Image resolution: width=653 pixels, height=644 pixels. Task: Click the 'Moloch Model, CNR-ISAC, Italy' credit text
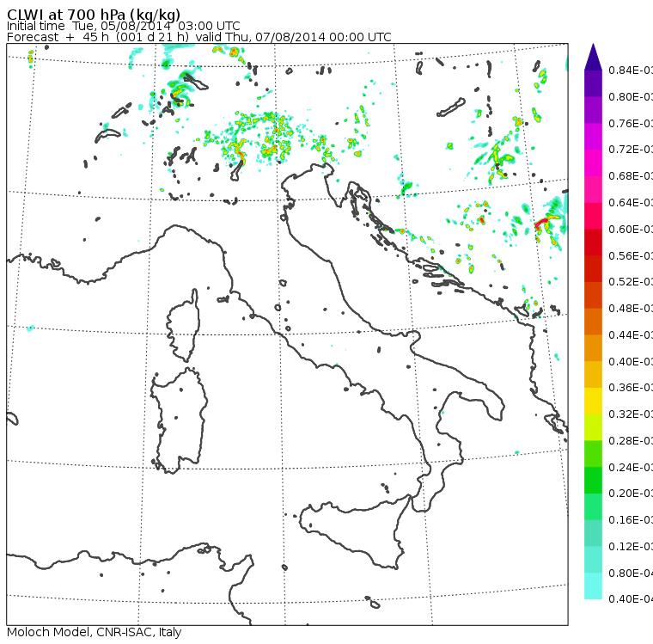(95, 632)
